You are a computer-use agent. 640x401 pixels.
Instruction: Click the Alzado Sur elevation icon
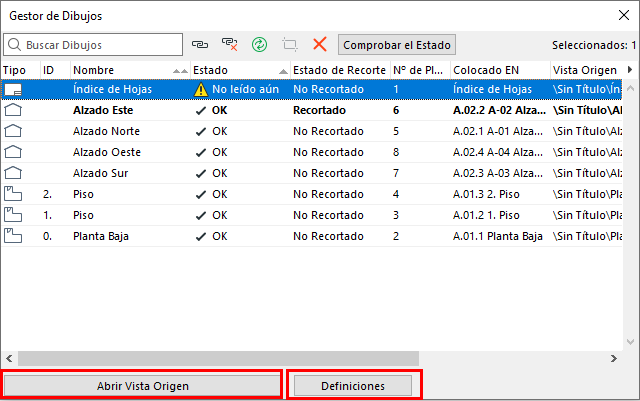tap(13, 173)
